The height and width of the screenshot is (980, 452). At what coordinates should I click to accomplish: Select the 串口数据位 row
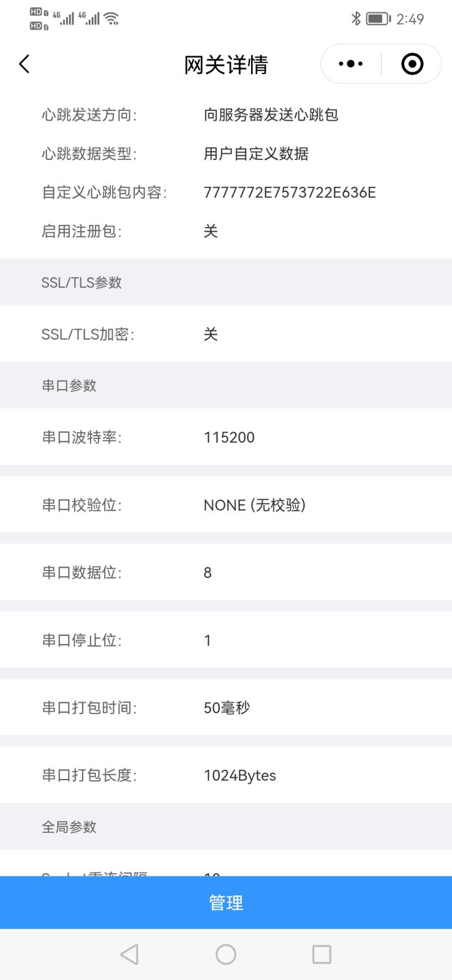[226, 572]
